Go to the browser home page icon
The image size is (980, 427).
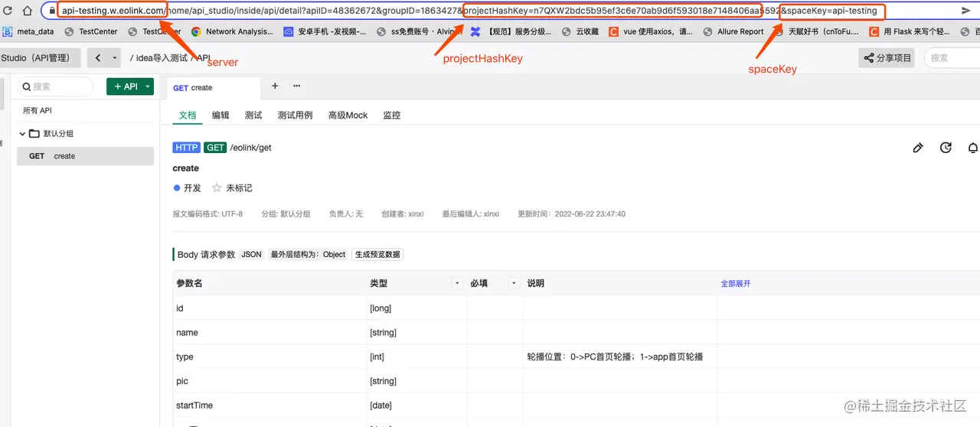(x=28, y=11)
